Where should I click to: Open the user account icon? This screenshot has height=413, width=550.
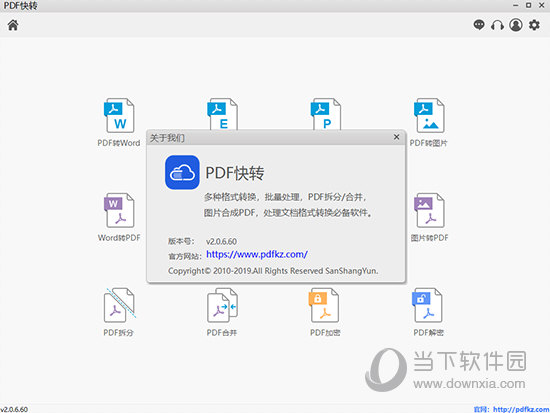[516, 25]
